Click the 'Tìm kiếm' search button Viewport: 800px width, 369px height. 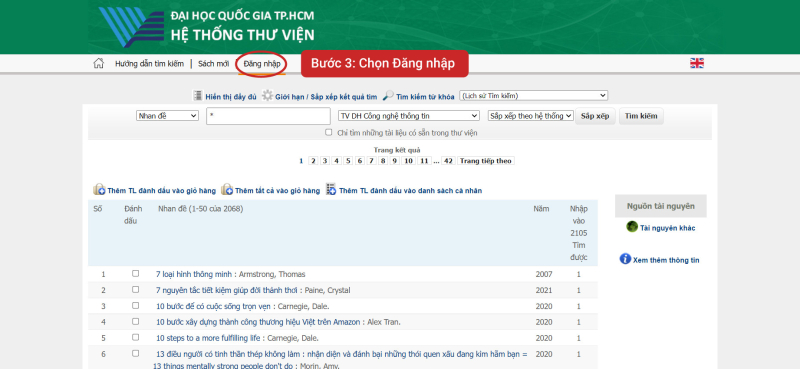[x=641, y=116]
